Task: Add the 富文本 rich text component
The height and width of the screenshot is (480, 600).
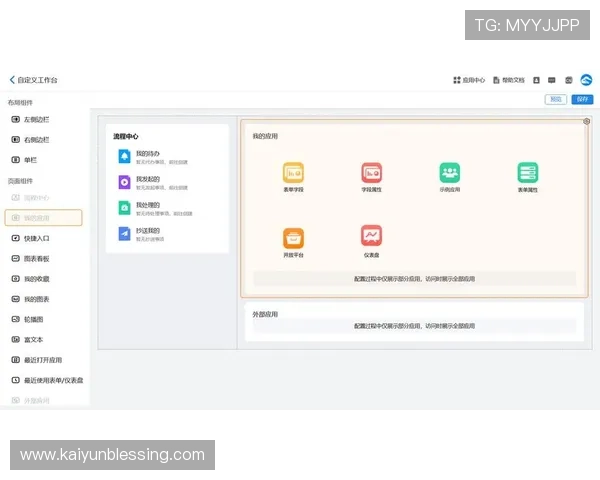Action: pos(28,340)
